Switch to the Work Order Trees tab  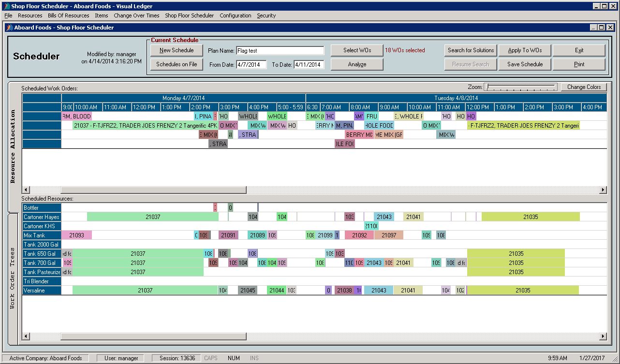pos(13,278)
